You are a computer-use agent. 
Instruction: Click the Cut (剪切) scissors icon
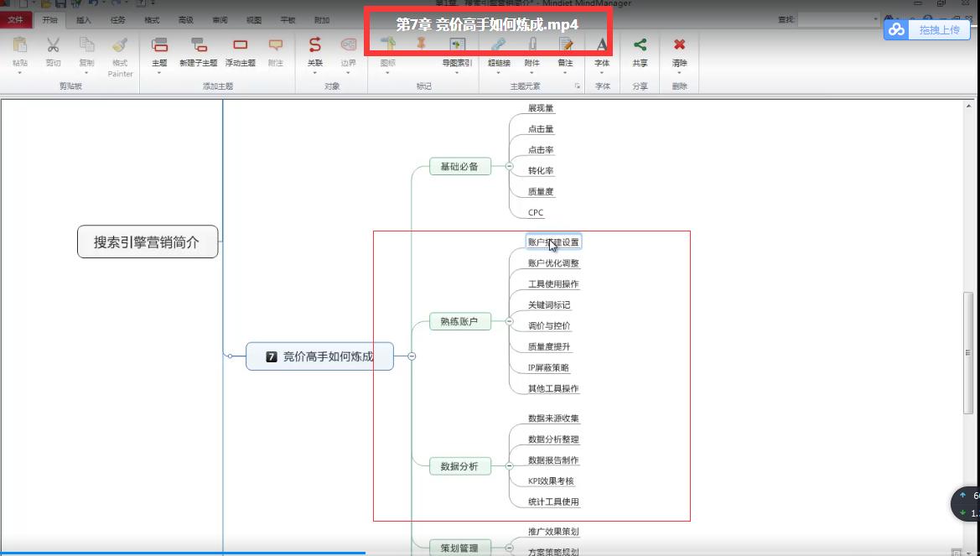[x=53, y=45]
